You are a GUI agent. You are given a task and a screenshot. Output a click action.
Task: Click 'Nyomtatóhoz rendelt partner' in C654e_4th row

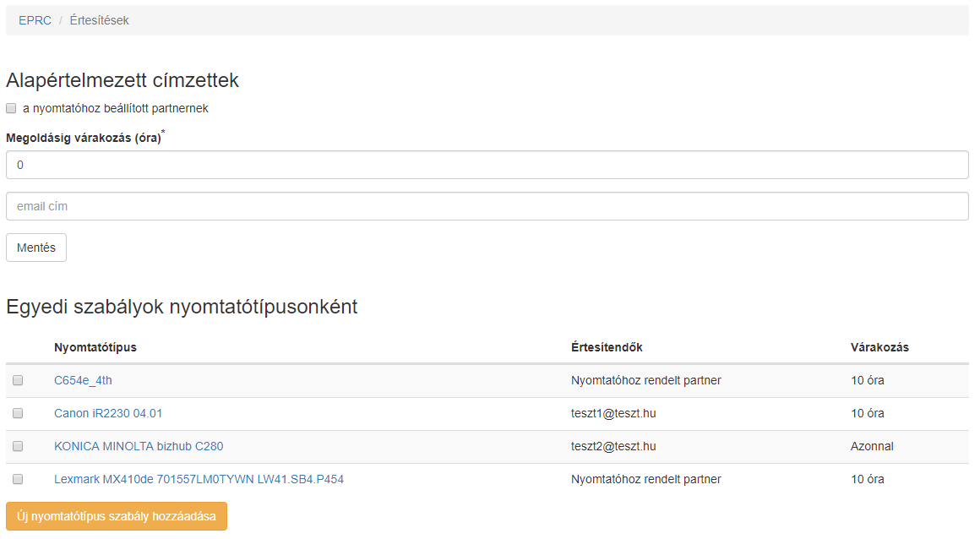pos(646,380)
